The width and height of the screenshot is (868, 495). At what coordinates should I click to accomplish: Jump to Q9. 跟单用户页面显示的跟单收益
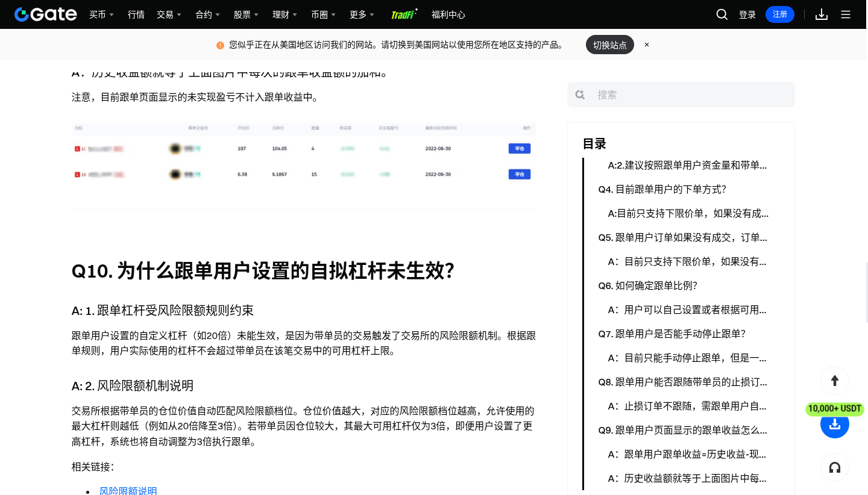coord(683,430)
